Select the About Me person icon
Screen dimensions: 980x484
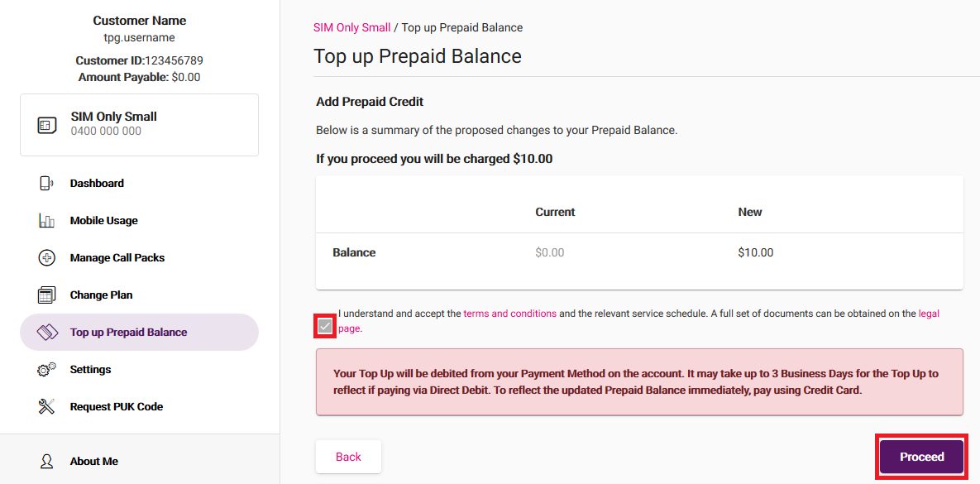(45, 461)
